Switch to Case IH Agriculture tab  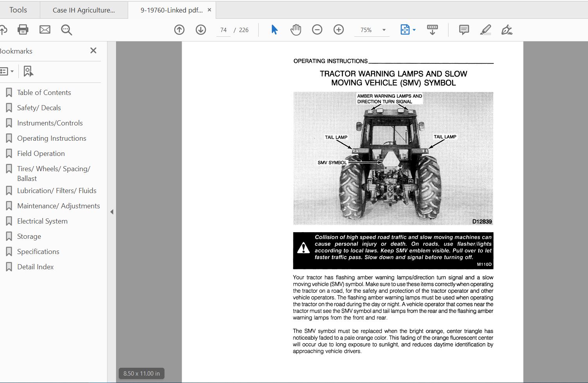click(x=84, y=10)
